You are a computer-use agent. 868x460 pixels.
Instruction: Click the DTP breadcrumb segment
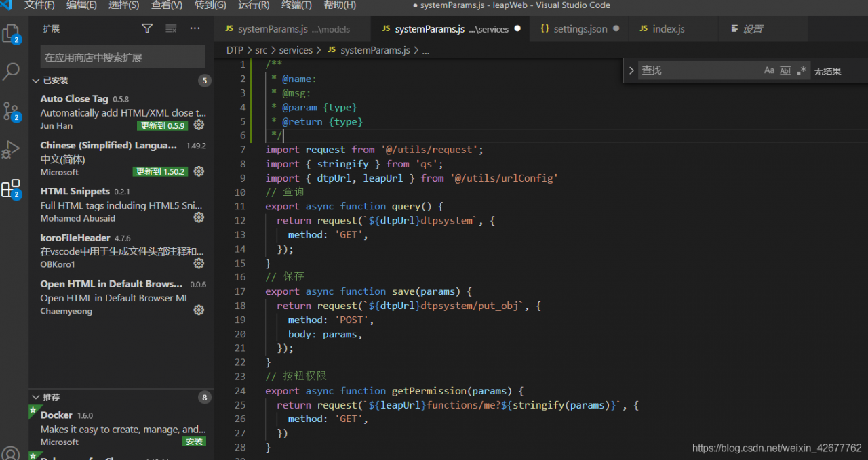[x=235, y=50]
